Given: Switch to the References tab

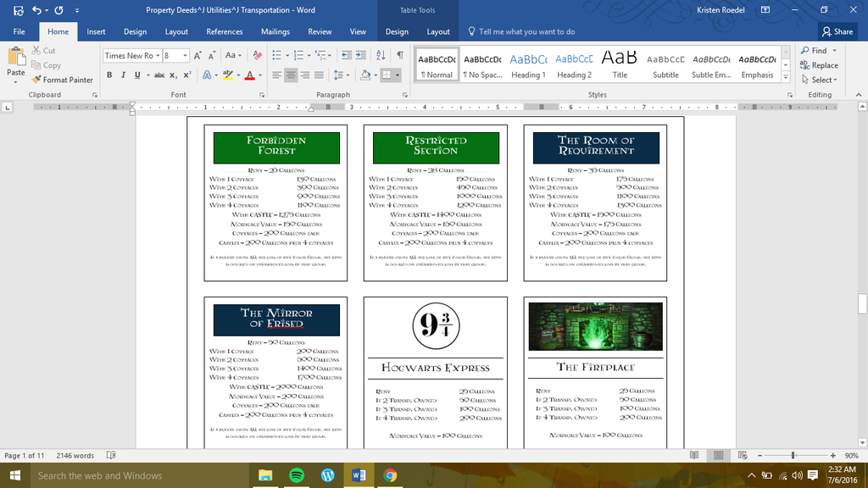Looking at the screenshot, I should 225,31.
